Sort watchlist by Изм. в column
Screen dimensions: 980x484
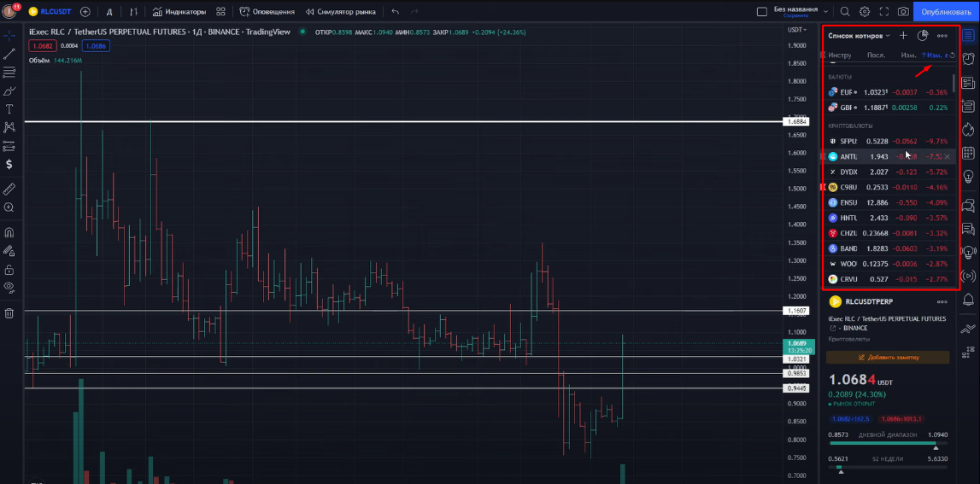(x=935, y=55)
